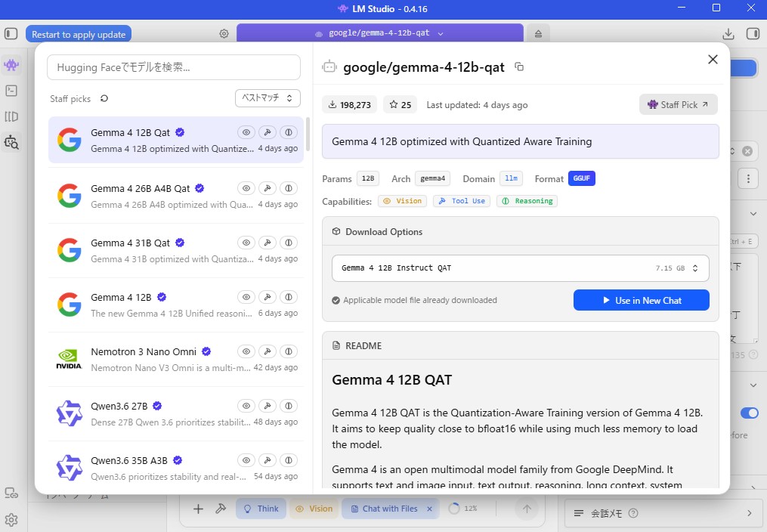Click the README section header
Screen dimensions: 767x532
click(520, 345)
